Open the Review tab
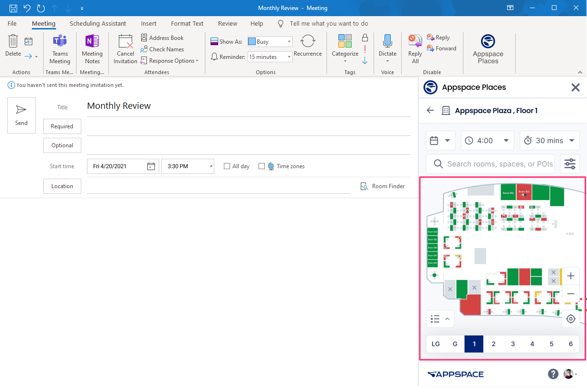The image size is (587, 392). 228,23
